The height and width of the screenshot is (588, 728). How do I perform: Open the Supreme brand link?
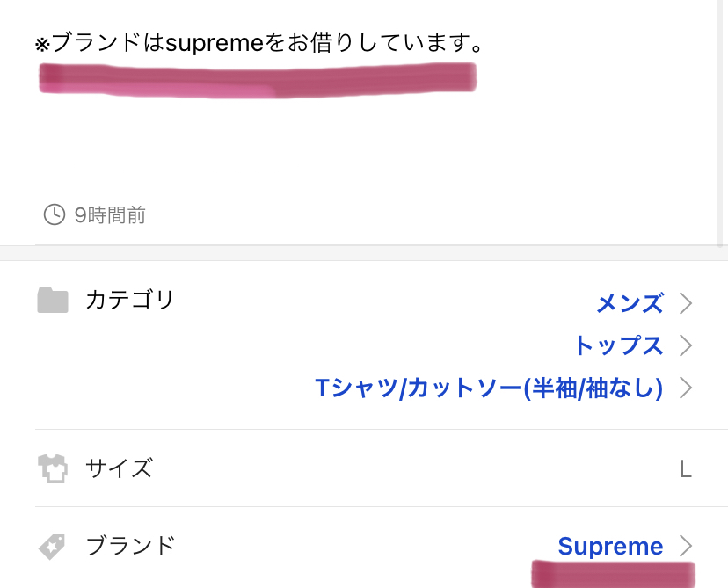pos(610,547)
